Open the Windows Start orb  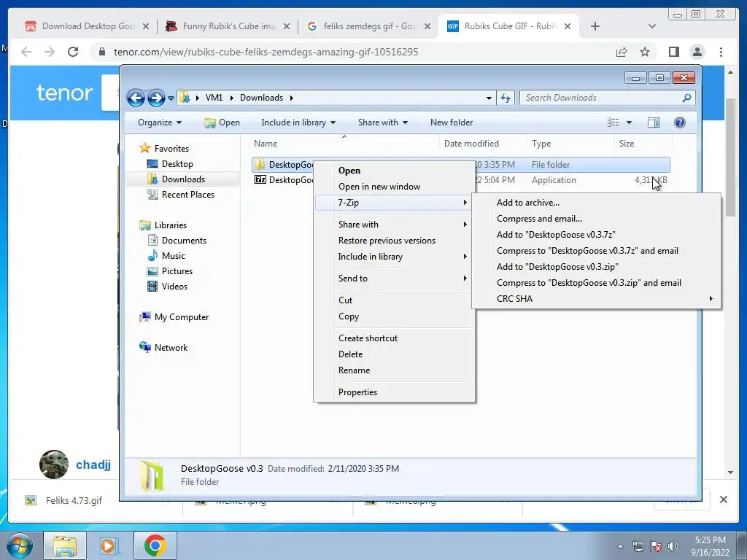pyautogui.click(x=20, y=545)
